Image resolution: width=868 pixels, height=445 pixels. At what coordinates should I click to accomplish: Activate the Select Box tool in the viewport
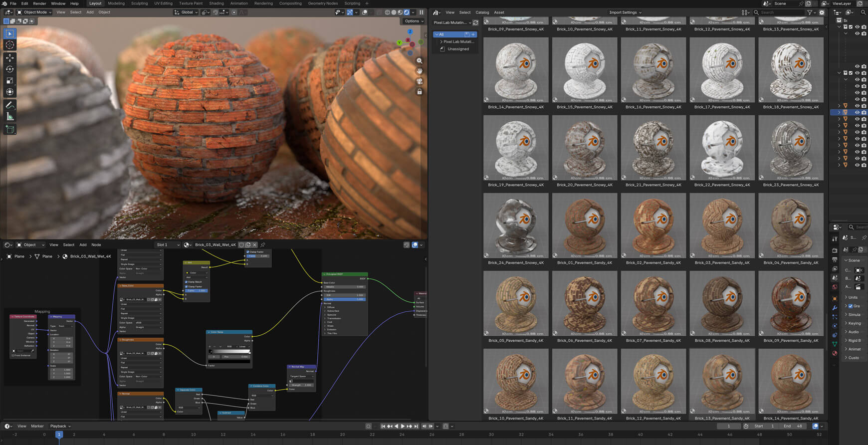(9, 33)
